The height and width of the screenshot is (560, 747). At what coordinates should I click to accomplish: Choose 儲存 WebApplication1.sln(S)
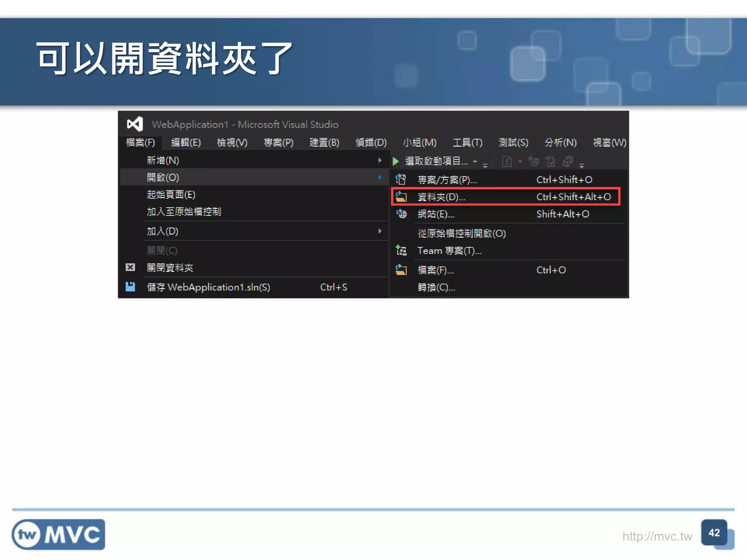pyautogui.click(x=254, y=287)
